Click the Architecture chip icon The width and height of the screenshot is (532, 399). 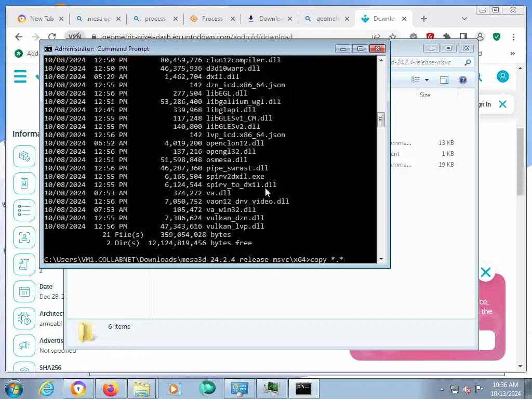coord(24,318)
